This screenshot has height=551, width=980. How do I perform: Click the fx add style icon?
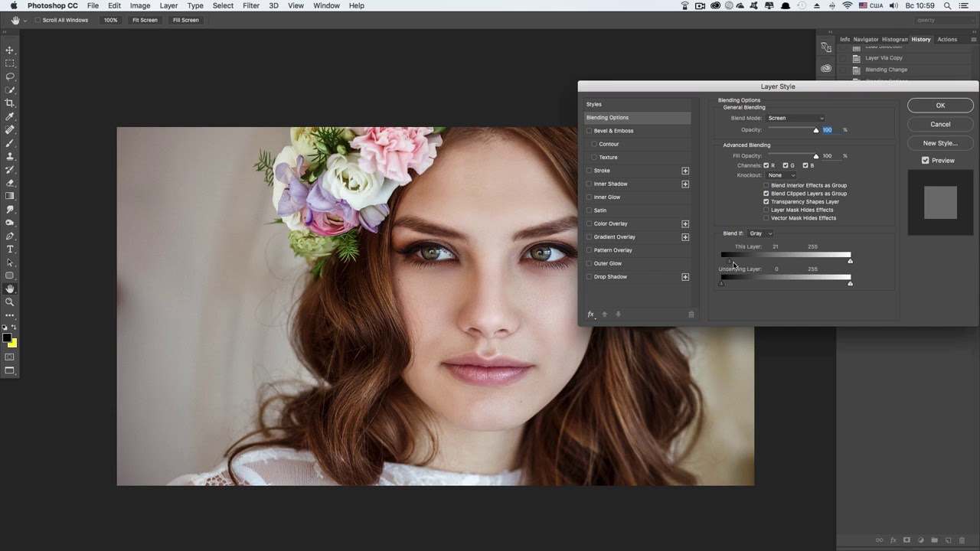pyautogui.click(x=590, y=315)
